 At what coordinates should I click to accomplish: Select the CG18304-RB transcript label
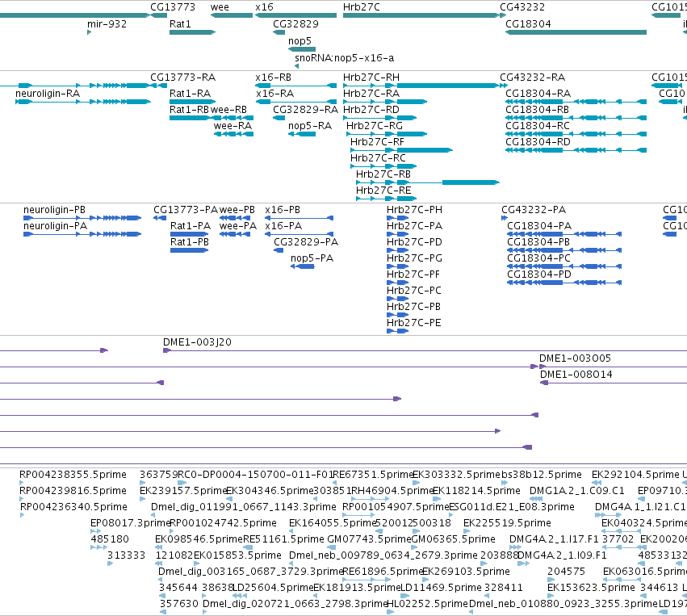(x=537, y=110)
